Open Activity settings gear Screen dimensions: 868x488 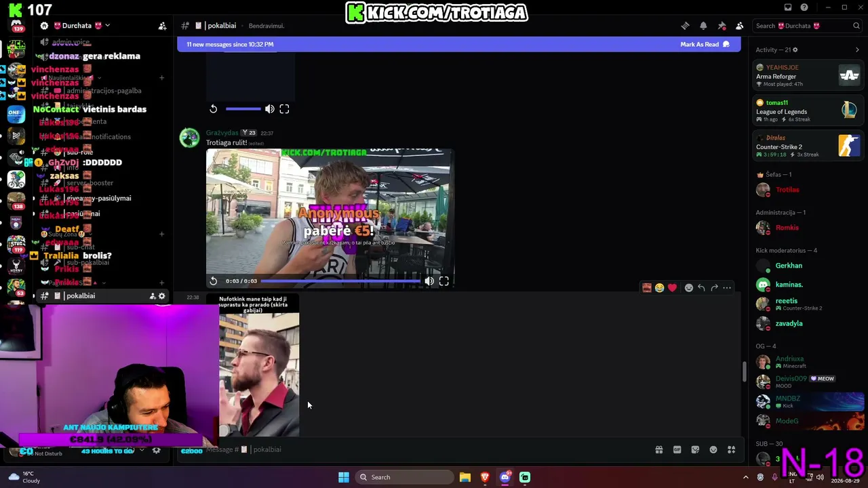click(795, 49)
